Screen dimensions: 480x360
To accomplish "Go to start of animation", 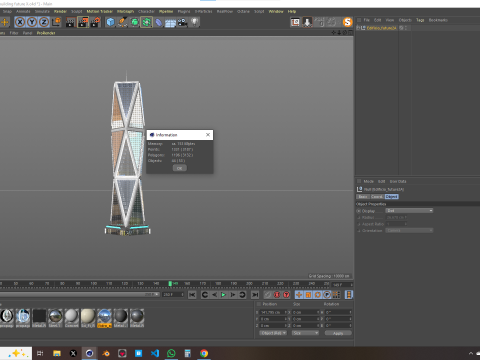I will click(192, 295).
